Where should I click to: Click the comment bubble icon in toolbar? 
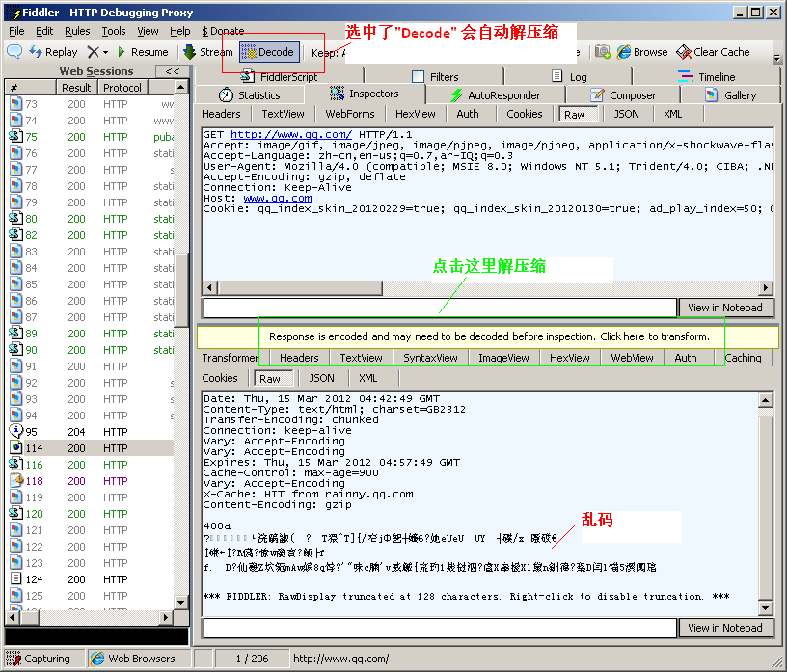[x=14, y=51]
